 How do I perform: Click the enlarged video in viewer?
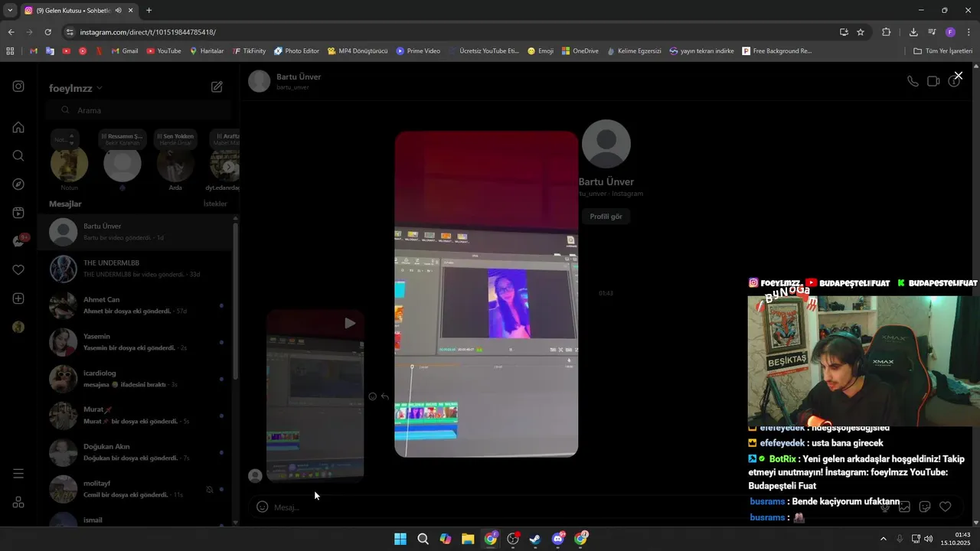point(486,294)
